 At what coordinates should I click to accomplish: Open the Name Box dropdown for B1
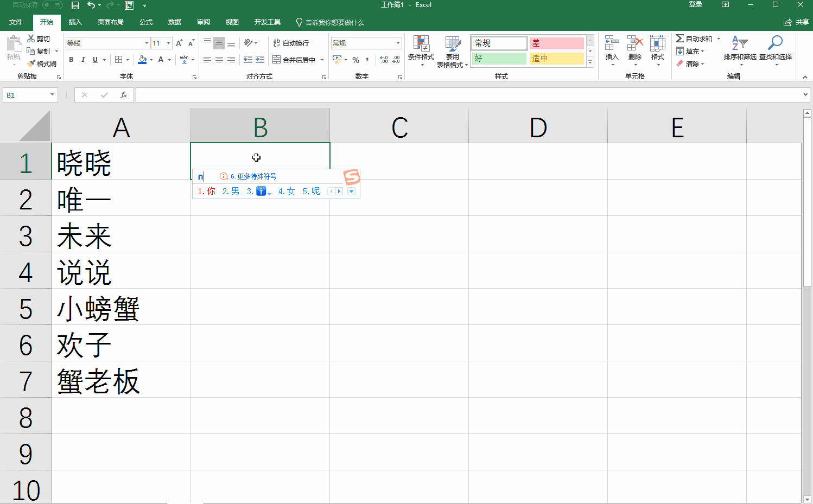(52, 95)
